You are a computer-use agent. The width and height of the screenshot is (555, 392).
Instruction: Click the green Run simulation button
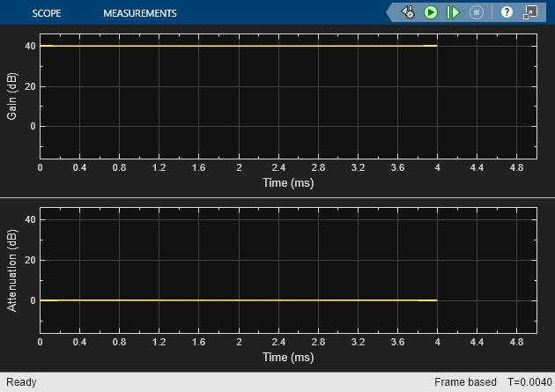[431, 12]
